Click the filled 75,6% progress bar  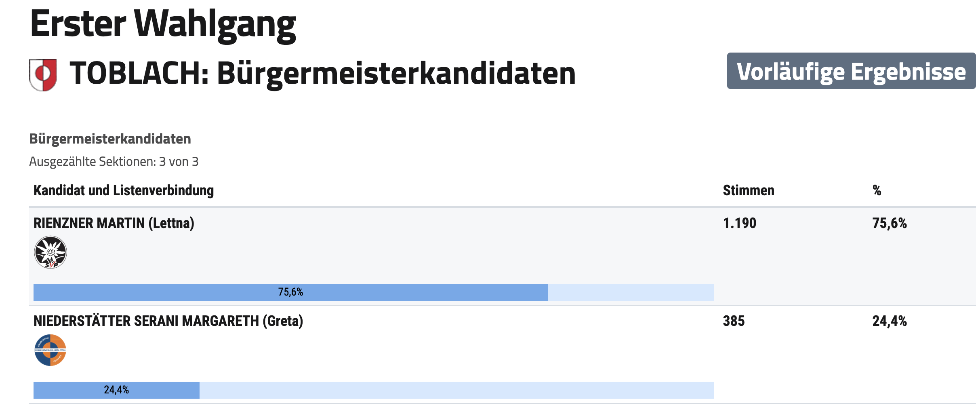tap(290, 292)
